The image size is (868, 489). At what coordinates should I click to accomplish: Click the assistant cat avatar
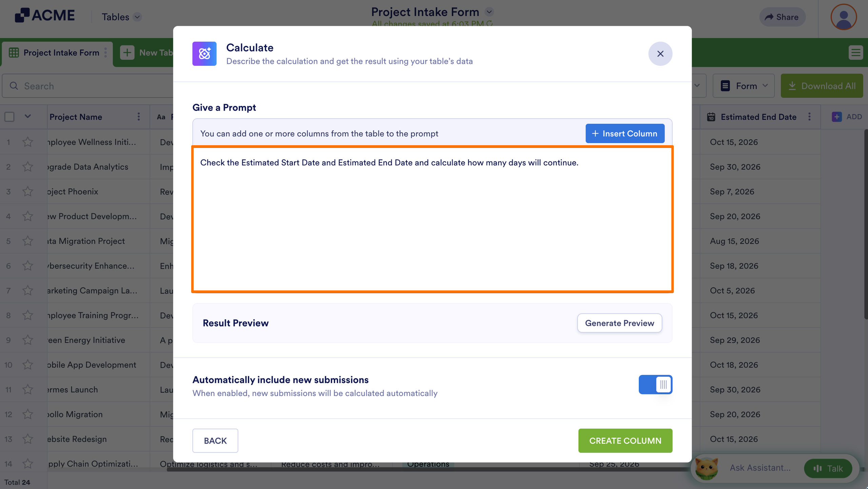706,468
